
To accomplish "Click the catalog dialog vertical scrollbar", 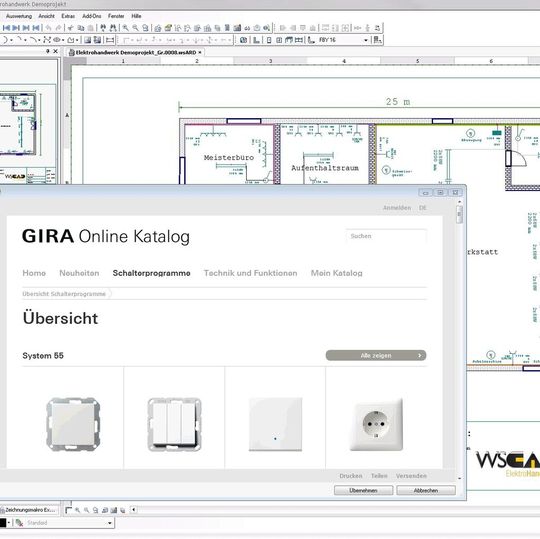I will point(459,215).
